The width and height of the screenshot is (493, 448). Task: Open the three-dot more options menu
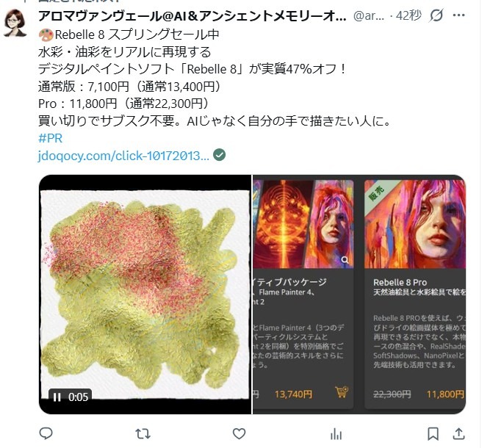(x=458, y=15)
